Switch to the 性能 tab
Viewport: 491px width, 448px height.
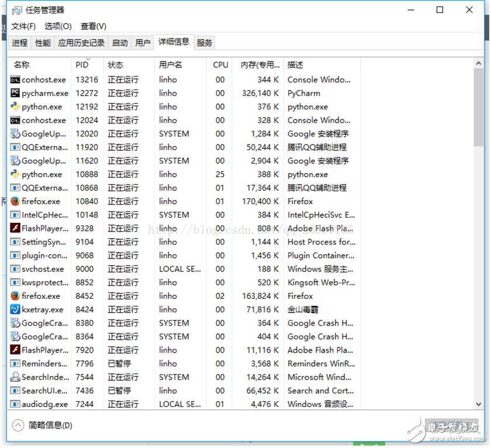[x=42, y=42]
